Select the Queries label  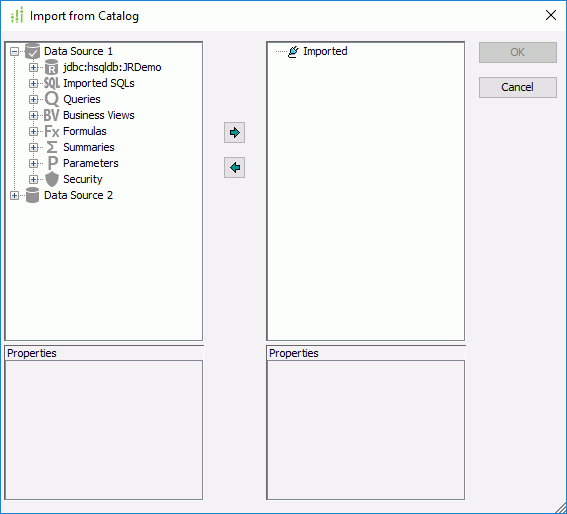coord(82,99)
